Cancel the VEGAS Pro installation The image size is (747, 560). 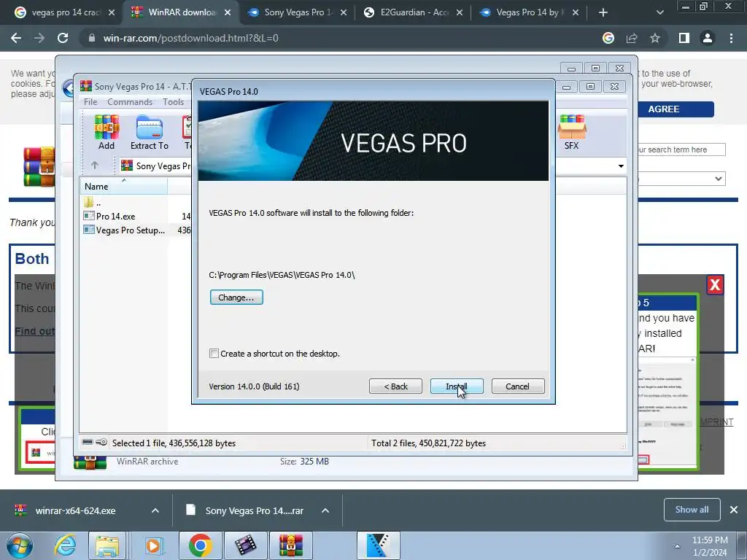click(x=518, y=386)
